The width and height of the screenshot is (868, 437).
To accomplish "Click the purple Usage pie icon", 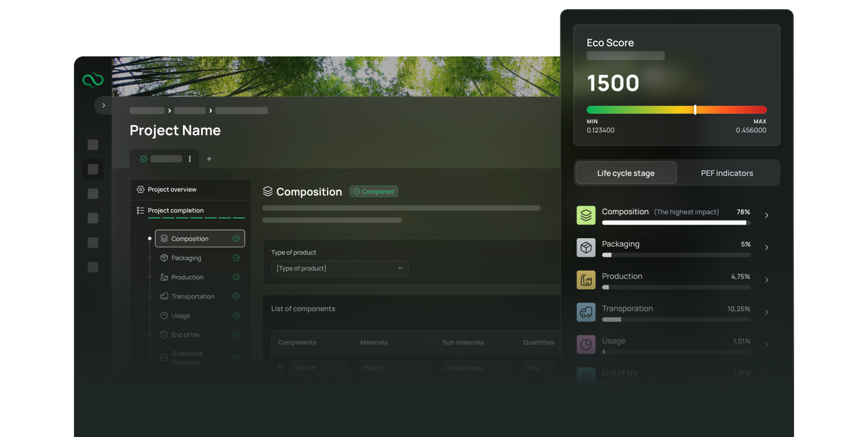I will (586, 344).
